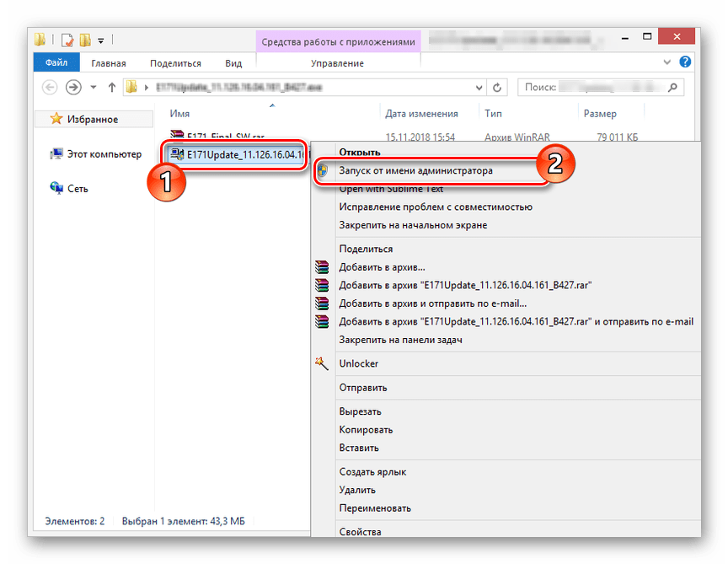The width and height of the screenshot is (728, 564).
Task: Sort files by the Тип column
Action: 493,114
